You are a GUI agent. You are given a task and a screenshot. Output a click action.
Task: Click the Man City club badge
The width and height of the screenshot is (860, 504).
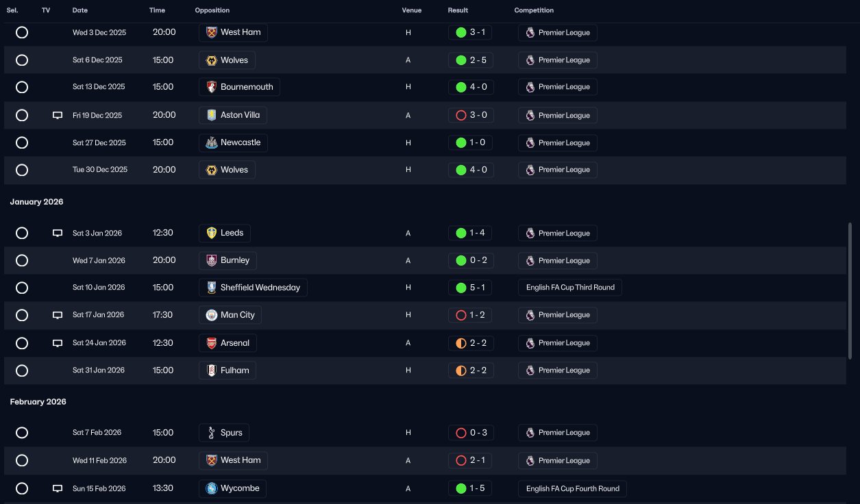click(x=211, y=315)
